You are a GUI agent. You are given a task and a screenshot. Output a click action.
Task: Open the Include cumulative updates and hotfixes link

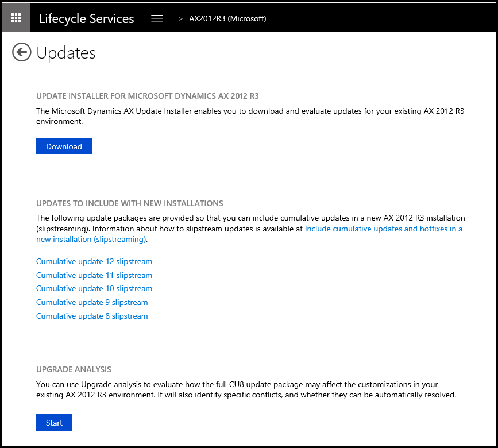[x=383, y=229]
